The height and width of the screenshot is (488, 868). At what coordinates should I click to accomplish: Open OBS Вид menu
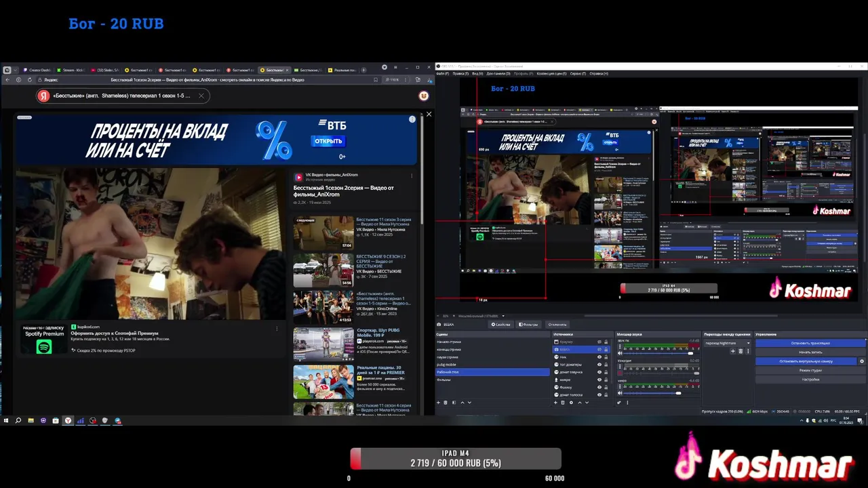coord(477,73)
